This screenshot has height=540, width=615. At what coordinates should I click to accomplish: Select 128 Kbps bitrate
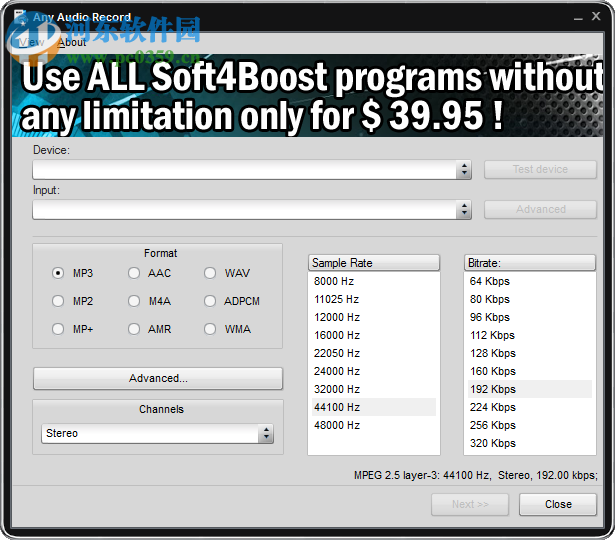[x=530, y=353]
